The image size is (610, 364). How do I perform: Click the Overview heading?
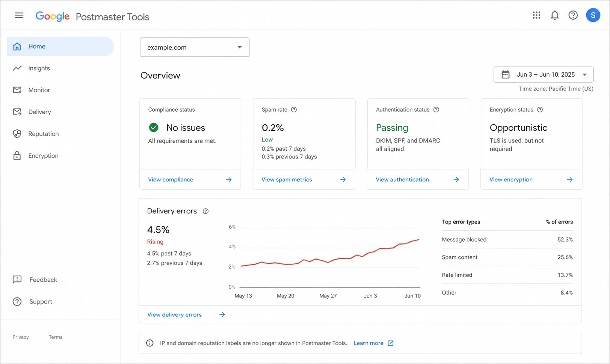160,76
